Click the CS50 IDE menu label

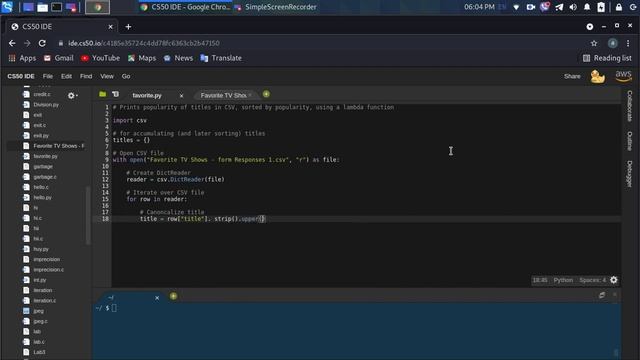coord(21,76)
